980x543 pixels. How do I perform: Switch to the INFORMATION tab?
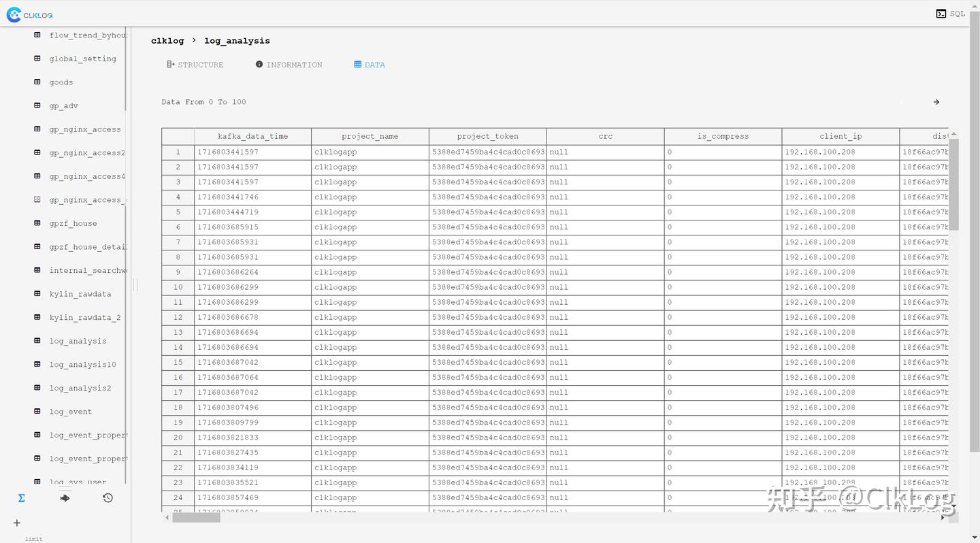click(x=289, y=65)
